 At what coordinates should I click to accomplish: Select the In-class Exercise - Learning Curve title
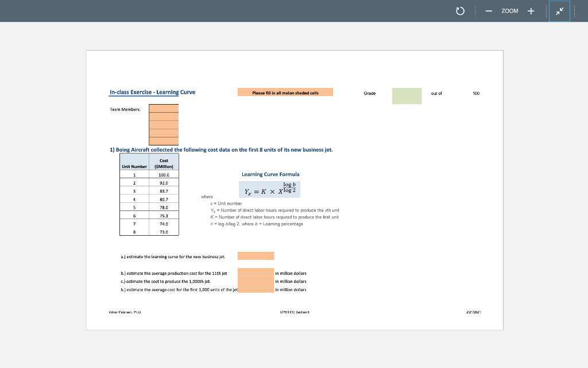(153, 92)
